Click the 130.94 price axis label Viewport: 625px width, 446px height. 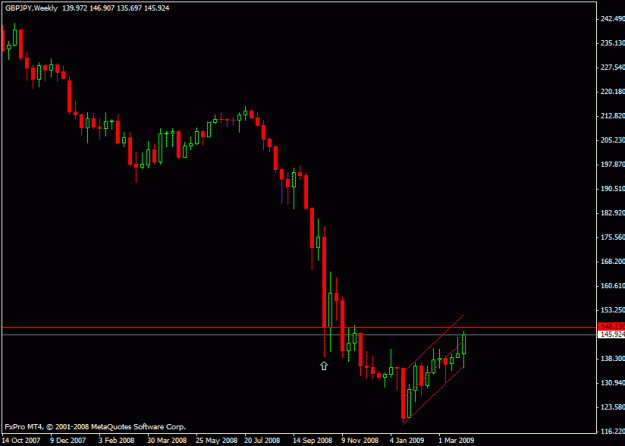613,383
